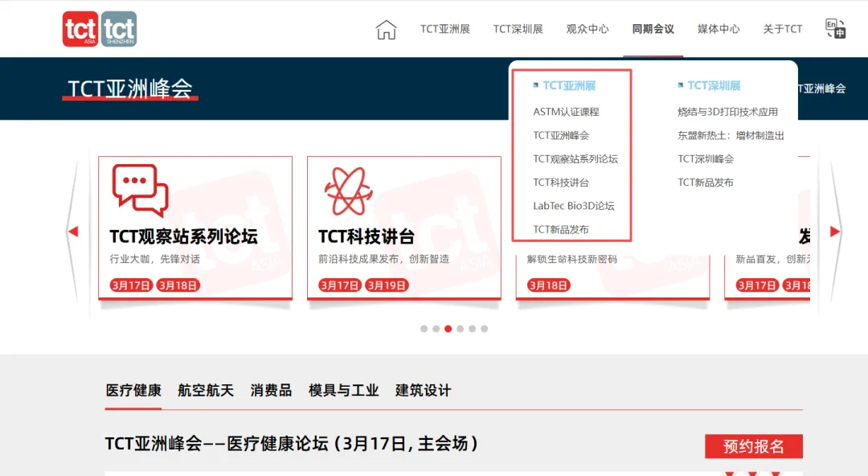Open the 媒体中心 nav menu

tap(719, 29)
